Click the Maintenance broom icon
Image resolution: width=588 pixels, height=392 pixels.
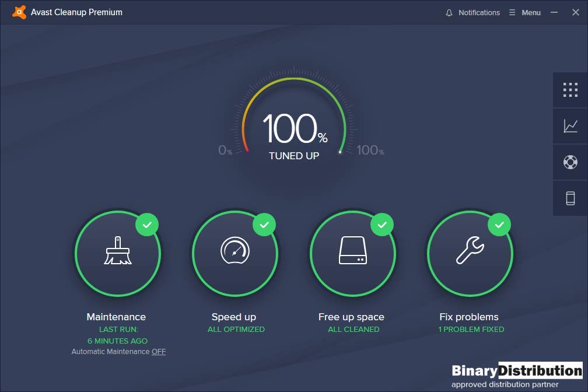pos(118,252)
